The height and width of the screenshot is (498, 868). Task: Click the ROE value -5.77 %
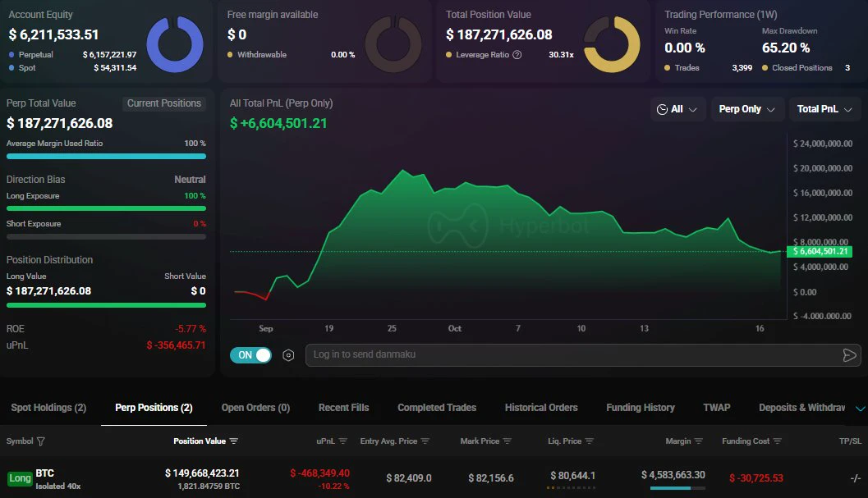(191, 329)
